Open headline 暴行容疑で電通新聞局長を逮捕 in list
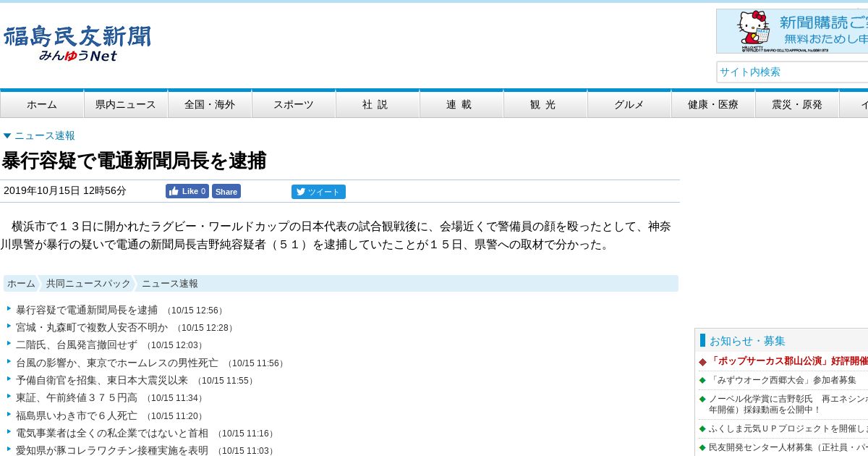The height and width of the screenshot is (456, 868). point(87,310)
